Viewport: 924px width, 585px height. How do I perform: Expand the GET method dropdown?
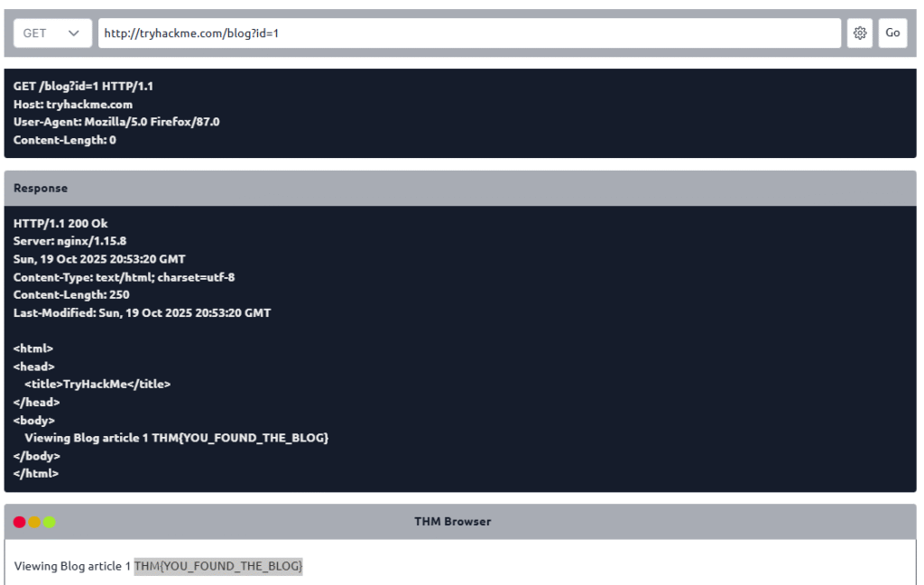pyautogui.click(x=51, y=32)
